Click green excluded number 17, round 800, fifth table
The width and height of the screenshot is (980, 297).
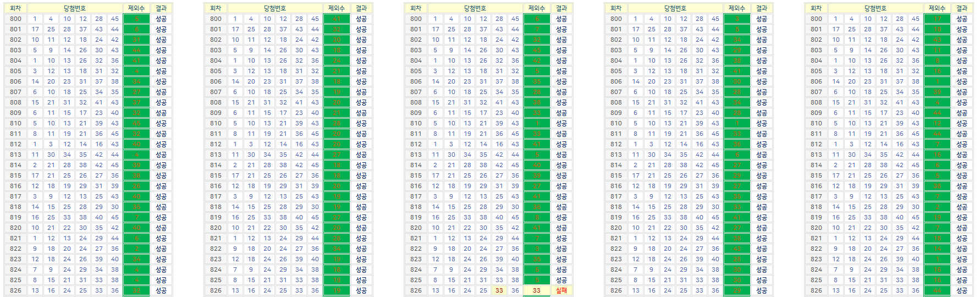pos(937,19)
